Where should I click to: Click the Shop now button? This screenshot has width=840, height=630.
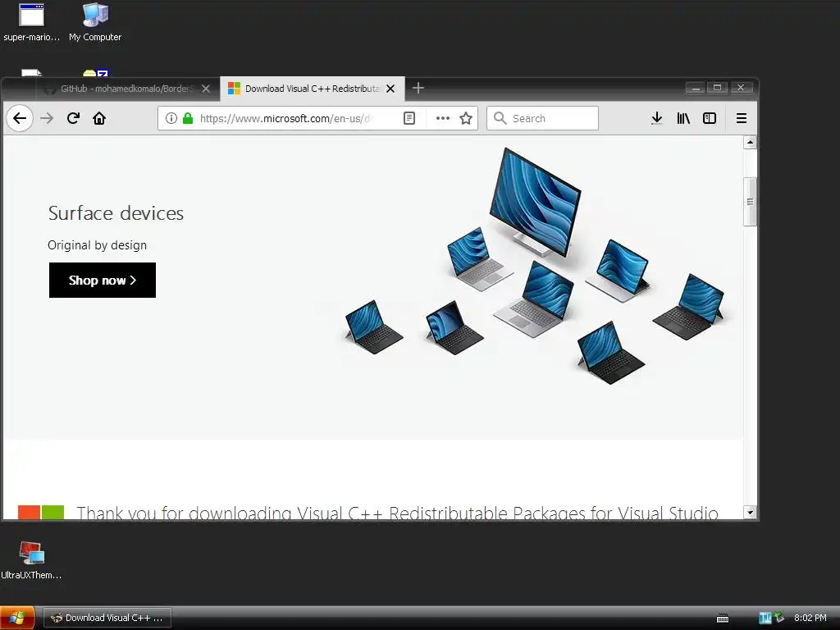tap(103, 281)
